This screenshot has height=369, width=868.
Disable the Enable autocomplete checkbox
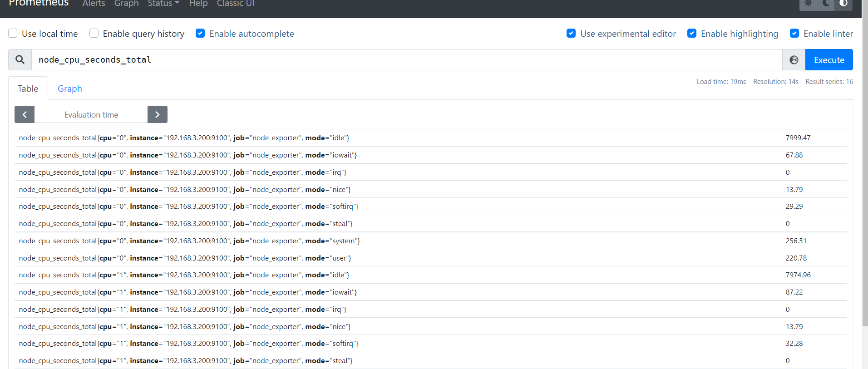coord(200,33)
